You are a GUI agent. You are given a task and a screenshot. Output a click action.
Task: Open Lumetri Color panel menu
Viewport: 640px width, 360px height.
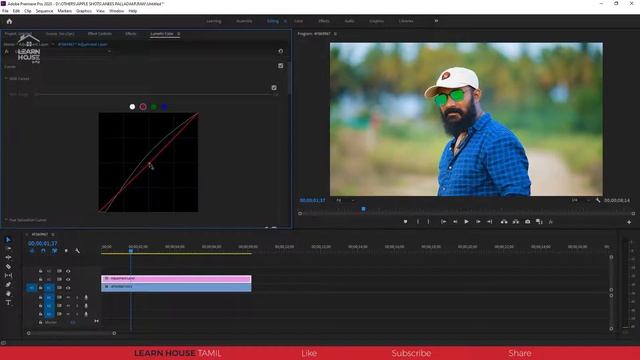(x=178, y=34)
